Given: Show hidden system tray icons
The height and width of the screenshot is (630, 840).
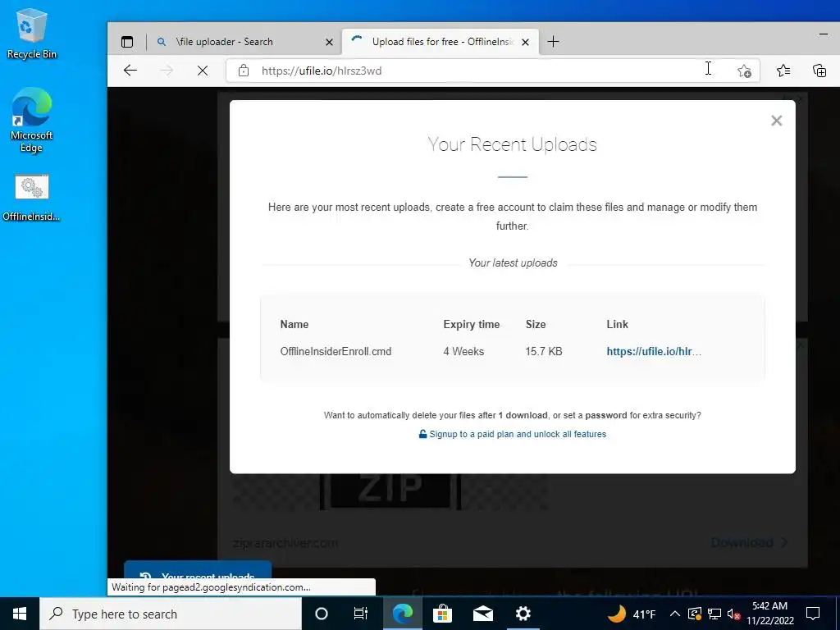Looking at the screenshot, I should click(x=675, y=614).
